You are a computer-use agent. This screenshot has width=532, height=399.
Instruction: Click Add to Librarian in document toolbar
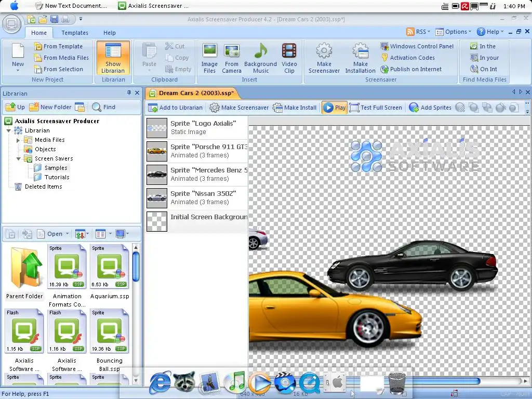click(176, 108)
